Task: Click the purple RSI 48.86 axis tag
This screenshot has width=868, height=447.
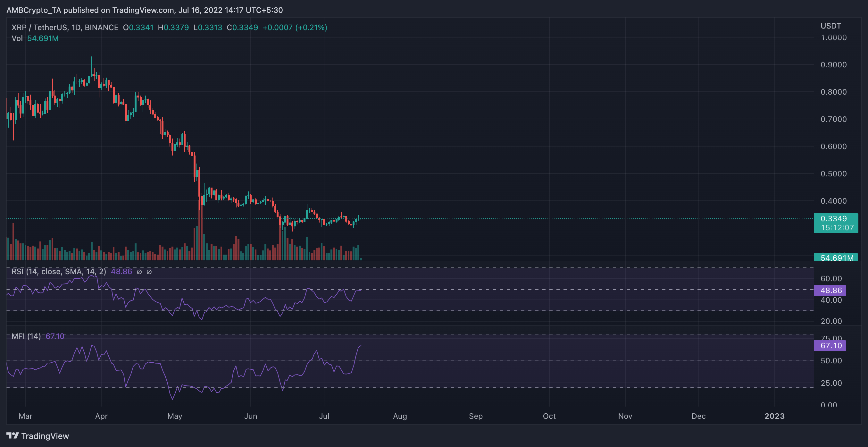Action: click(x=830, y=290)
